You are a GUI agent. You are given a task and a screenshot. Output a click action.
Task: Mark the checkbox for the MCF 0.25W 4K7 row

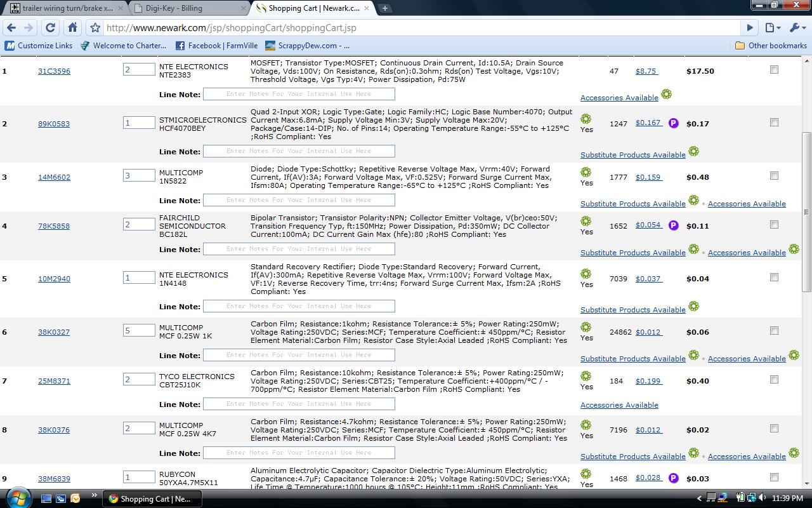(x=774, y=429)
